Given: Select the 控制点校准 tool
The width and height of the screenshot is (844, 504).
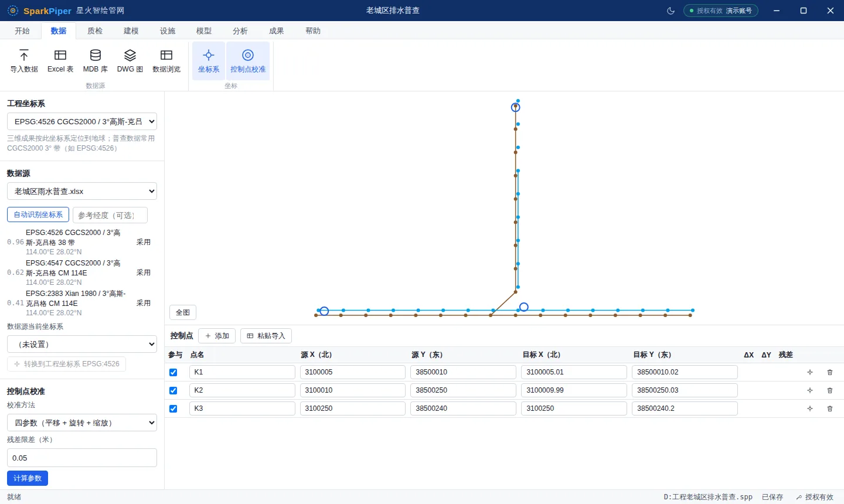Looking at the screenshot, I should (248, 61).
